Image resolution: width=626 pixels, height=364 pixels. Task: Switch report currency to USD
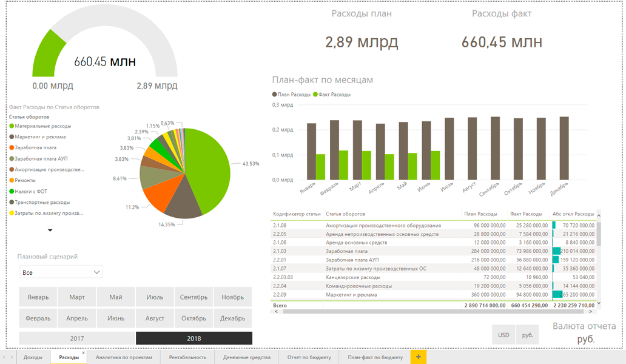tap(503, 335)
